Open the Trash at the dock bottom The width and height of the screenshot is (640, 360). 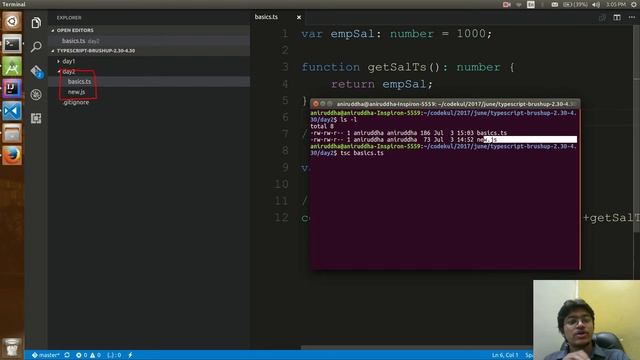coord(12,347)
